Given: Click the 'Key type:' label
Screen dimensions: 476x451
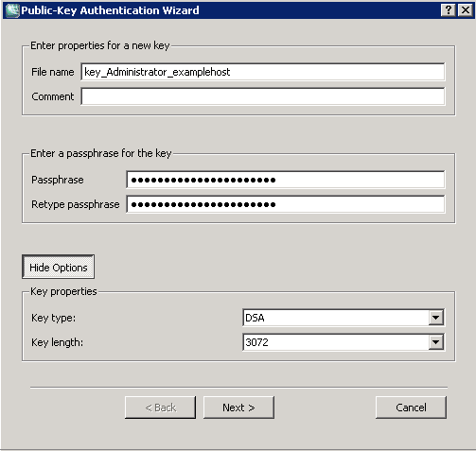Looking at the screenshot, I should [x=54, y=318].
